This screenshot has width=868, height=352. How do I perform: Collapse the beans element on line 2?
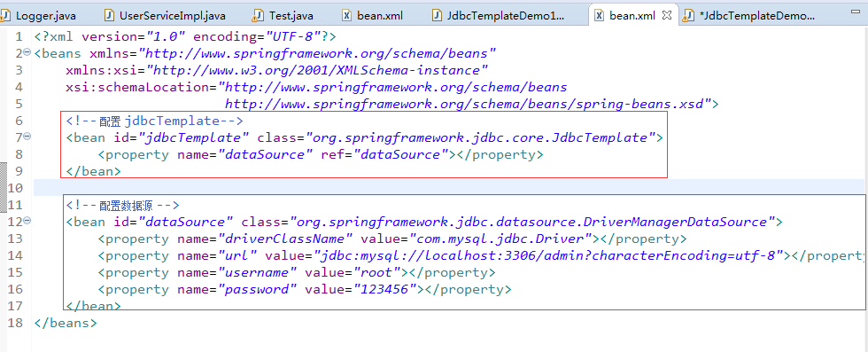pos(27,51)
